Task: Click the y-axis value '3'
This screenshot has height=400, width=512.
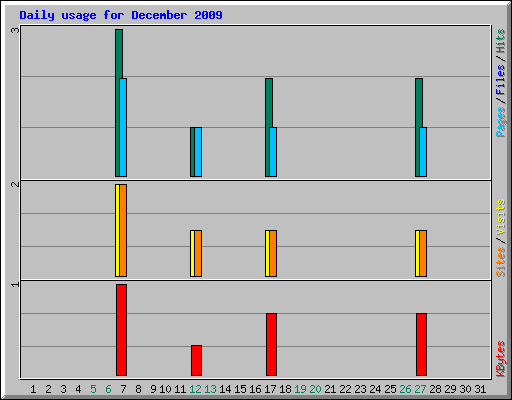Action: coord(15,31)
